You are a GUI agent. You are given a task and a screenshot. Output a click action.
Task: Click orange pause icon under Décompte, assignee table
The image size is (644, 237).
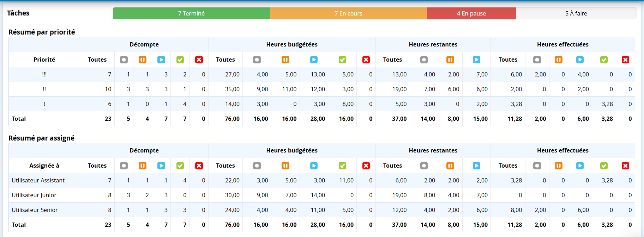point(143,166)
